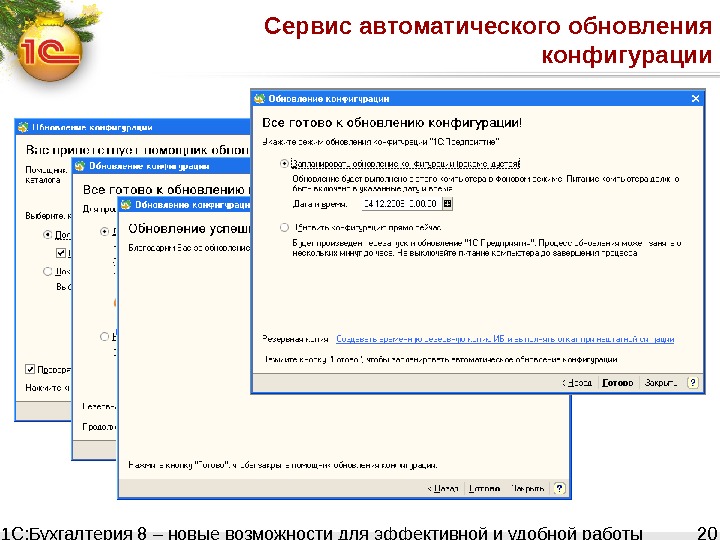Click the slide title Сервис автоматического обновления конфигурации
The height and width of the screenshot is (540, 720).
[488, 40]
